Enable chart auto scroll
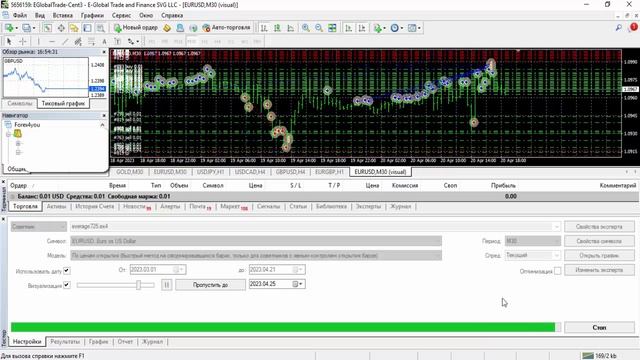Viewport: 640px width, 360px height. (x=348, y=28)
